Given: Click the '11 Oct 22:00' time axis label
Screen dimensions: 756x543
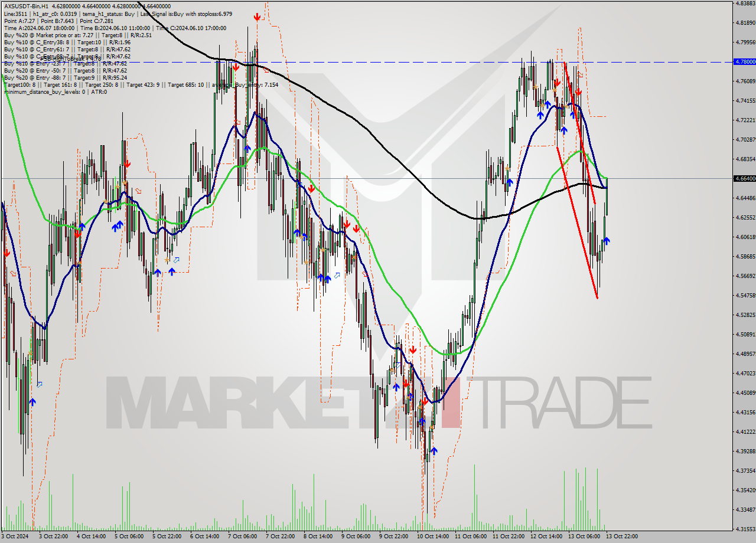Looking at the screenshot, I should pyautogui.click(x=509, y=537).
